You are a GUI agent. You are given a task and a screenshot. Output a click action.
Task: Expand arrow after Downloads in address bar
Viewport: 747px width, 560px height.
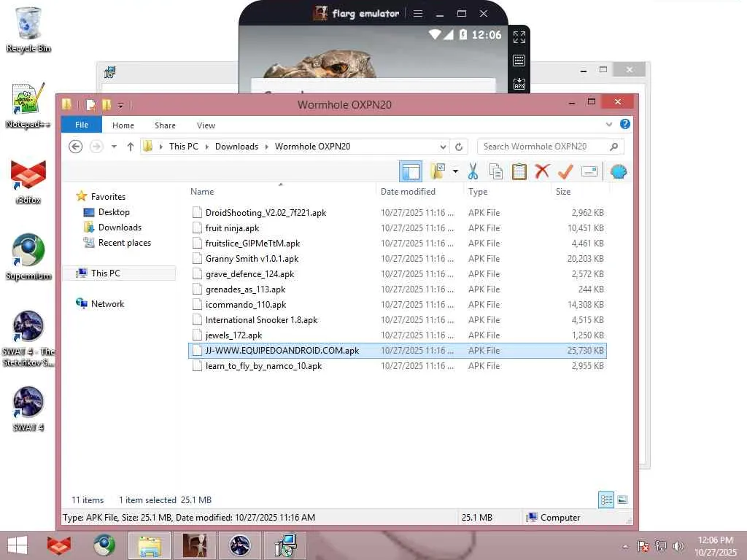(x=267, y=147)
